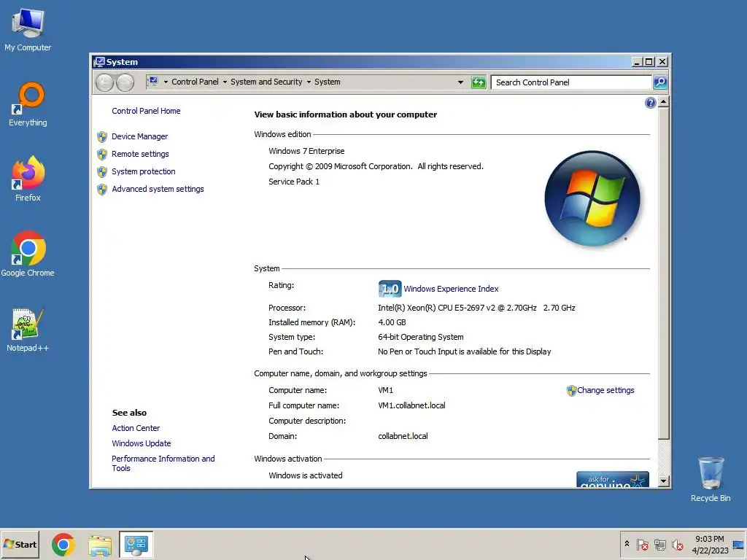Open System protection link
Viewport: 747px width, 560px height.
tap(144, 171)
